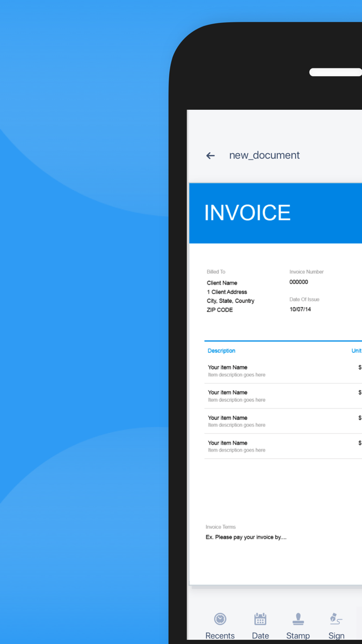This screenshot has height=644, width=362.
Task: Select the issue date 10/07/14
Action: pos(300,310)
